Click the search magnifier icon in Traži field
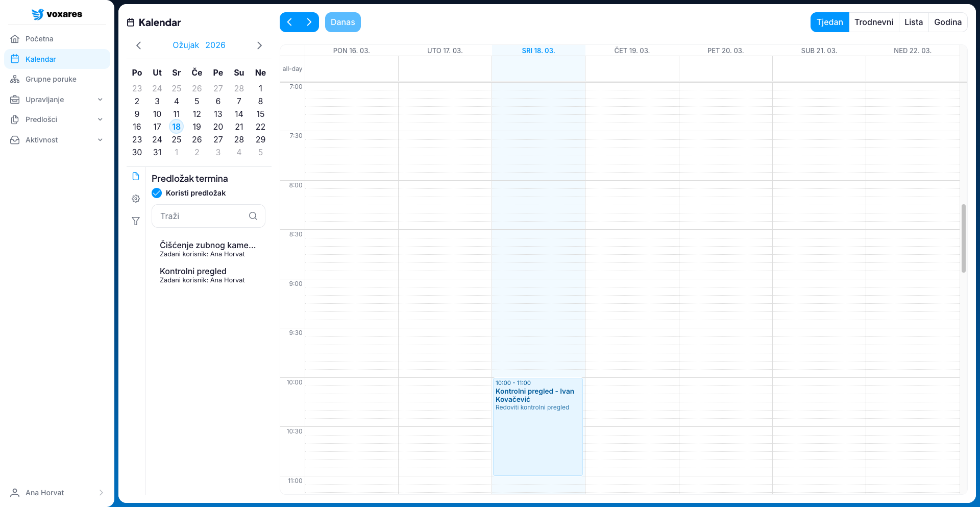980x507 pixels. [x=253, y=216]
